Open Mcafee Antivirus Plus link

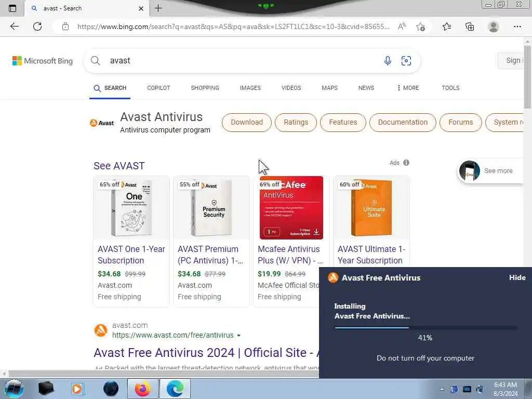[x=290, y=255]
